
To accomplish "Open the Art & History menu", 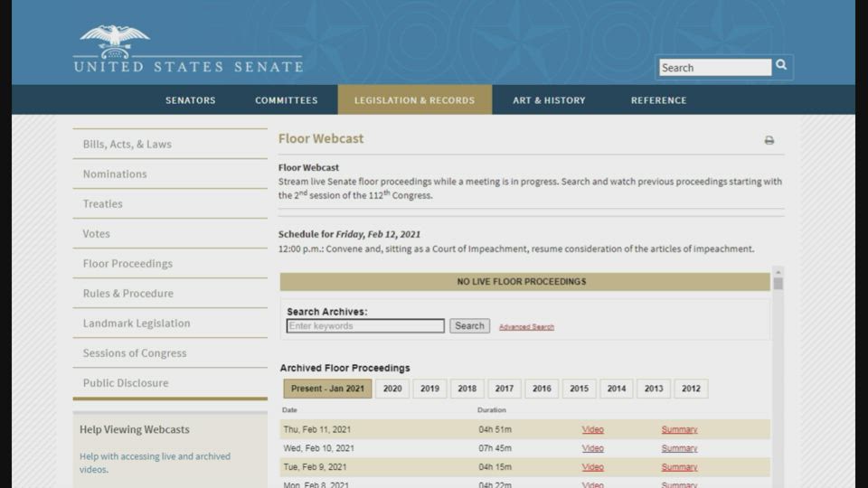I will (549, 100).
